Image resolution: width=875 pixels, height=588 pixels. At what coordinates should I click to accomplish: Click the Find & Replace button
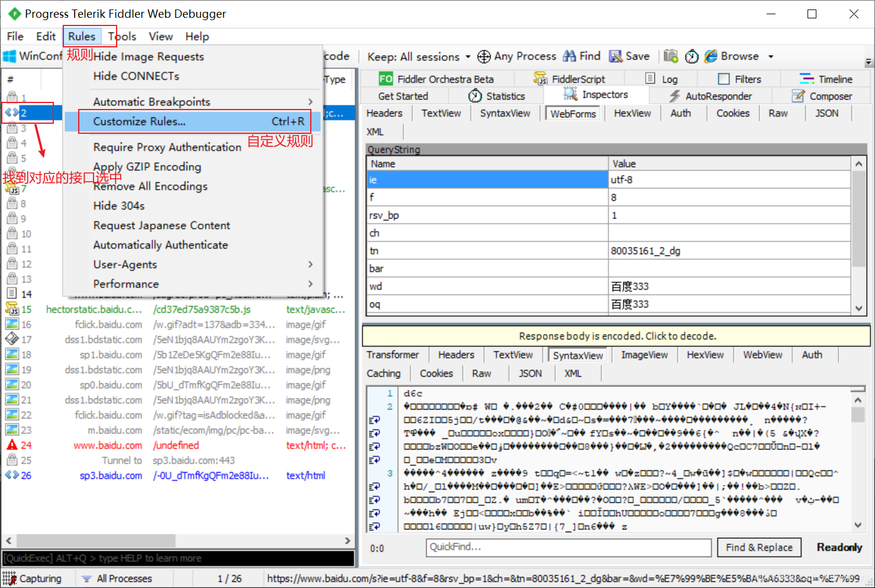759,548
